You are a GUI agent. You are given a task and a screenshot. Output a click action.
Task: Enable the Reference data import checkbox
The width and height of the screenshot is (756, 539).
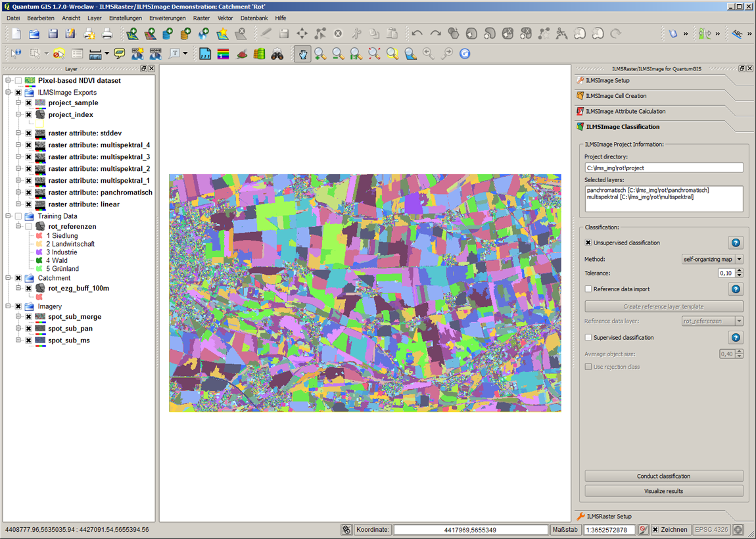pyautogui.click(x=588, y=289)
